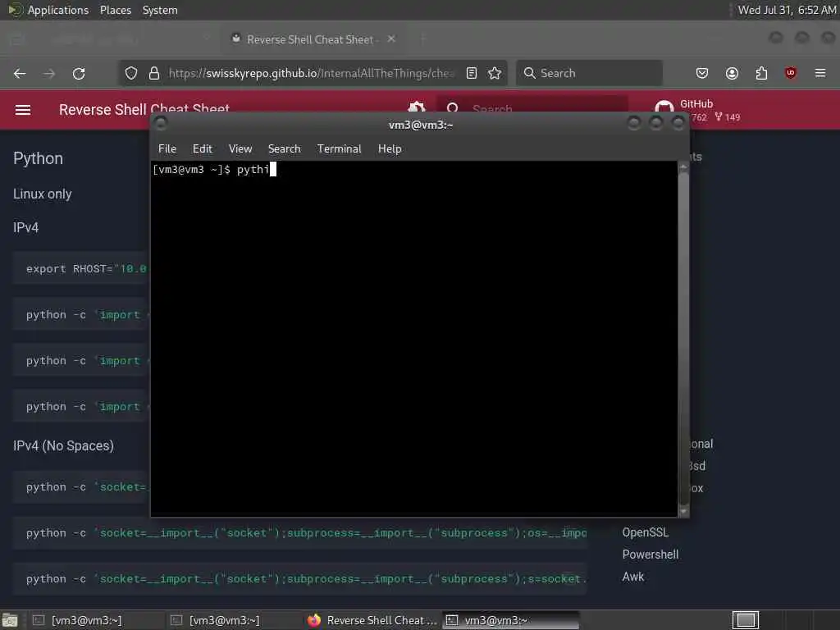The height and width of the screenshot is (630, 840).
Task: Open the site navigation hamburger menu
Action: (x=22, y=110)
